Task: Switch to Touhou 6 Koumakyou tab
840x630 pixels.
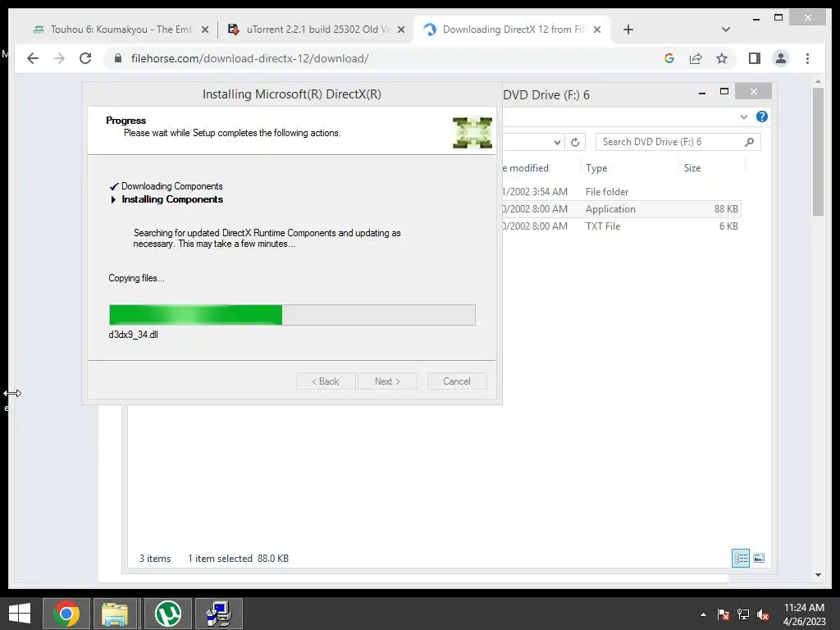Action: (x=121, y=30)
